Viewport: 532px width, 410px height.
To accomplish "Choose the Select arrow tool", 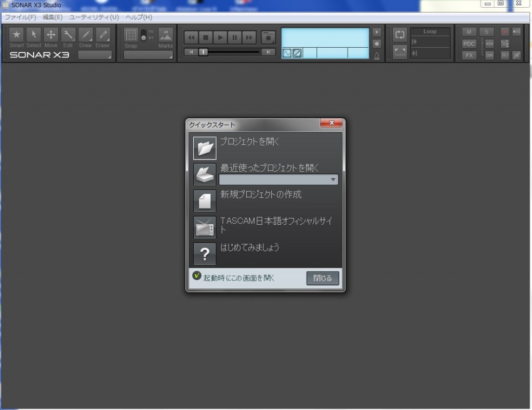I will tap(34, 35).
